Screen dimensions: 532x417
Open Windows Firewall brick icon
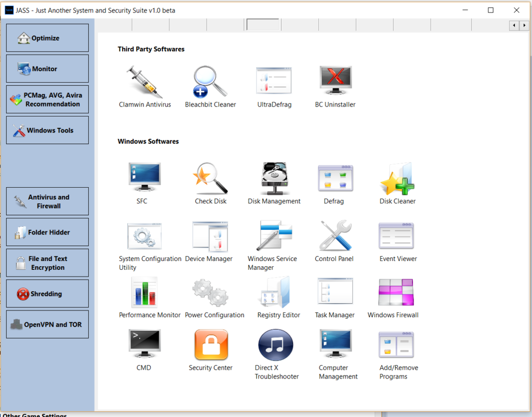pyautogui.click(x=396, y=292)
